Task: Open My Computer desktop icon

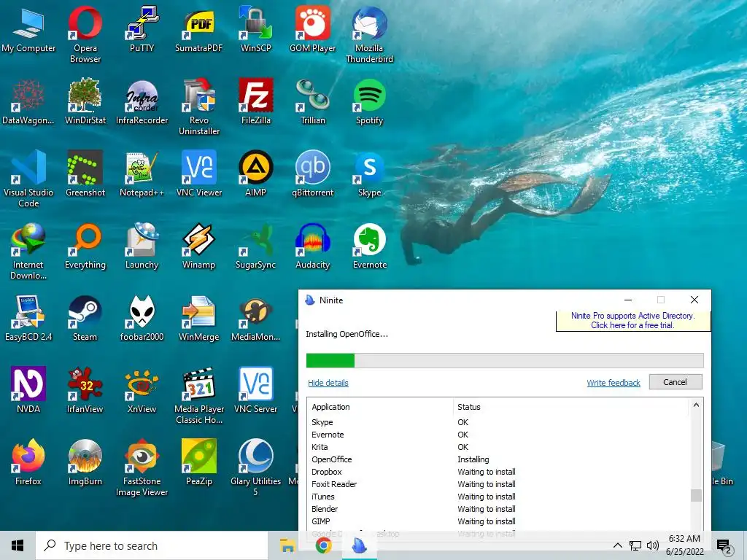Action: pos(28,28)
